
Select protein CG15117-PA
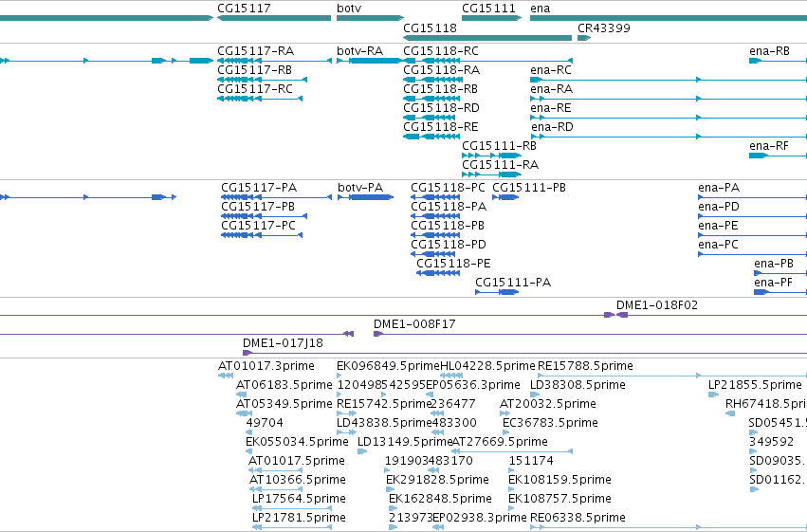(x=259, y=188)
